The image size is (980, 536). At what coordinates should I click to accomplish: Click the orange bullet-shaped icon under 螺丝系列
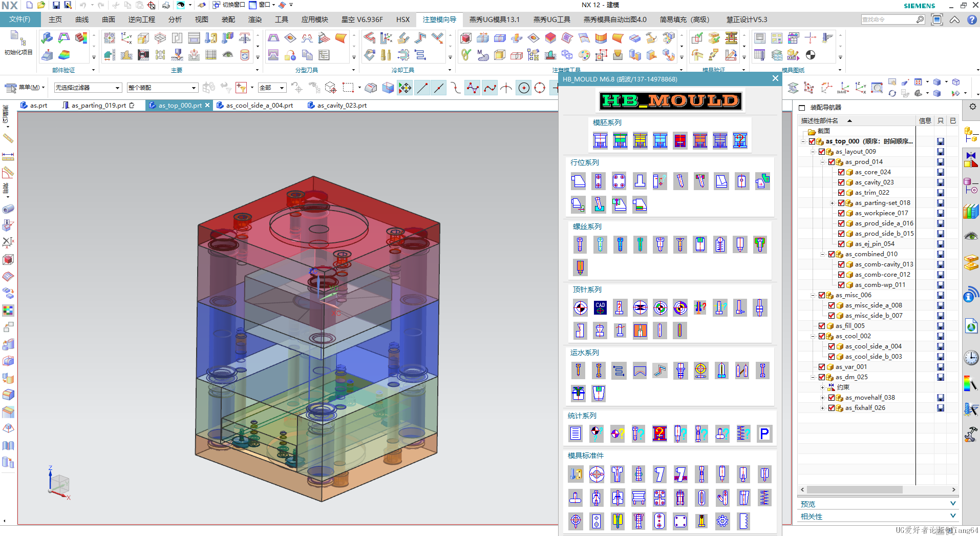click(580, 267)
